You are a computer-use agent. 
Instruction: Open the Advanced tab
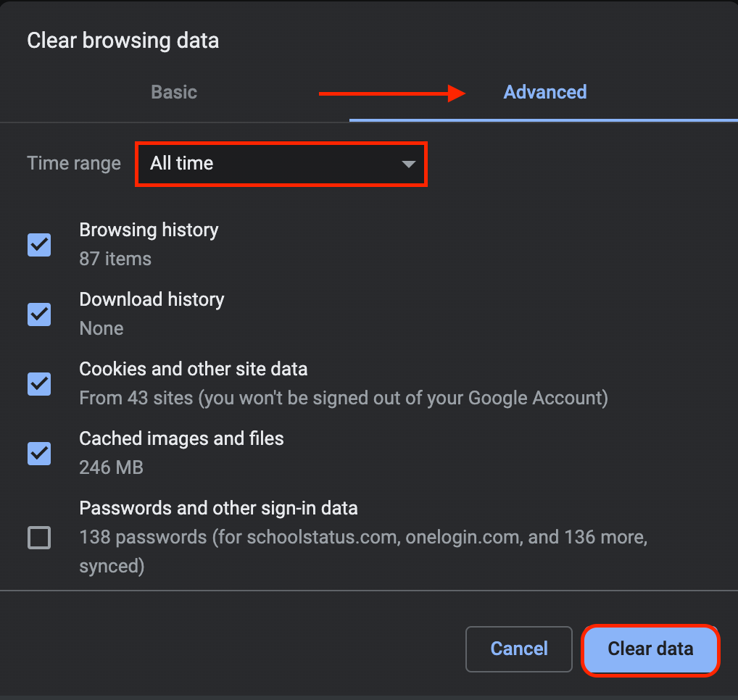(544, 92)
